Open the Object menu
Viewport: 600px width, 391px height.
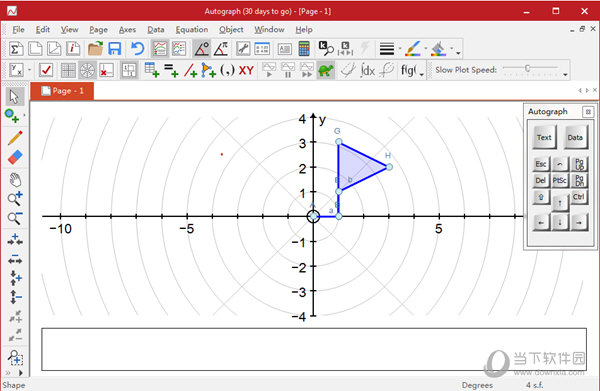(x=231, y=29)
